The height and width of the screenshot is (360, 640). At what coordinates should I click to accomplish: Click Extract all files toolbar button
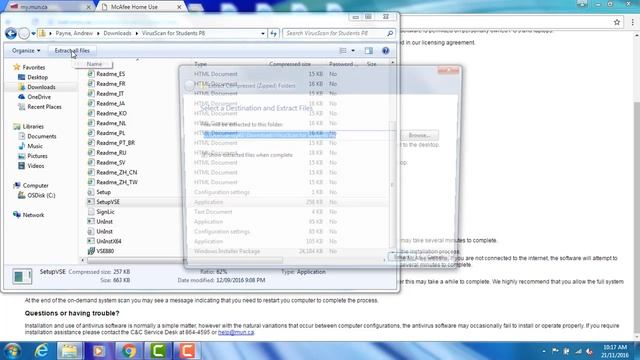click(x=72, y=51)
